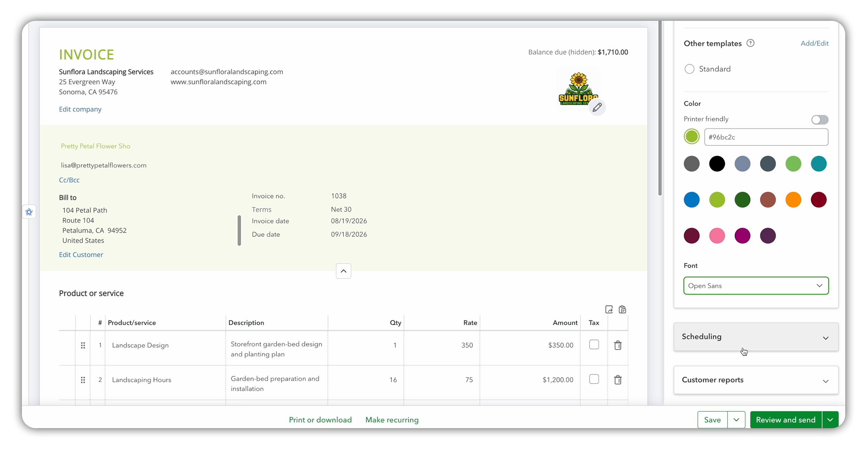This screenshot has height=452, width=868.
Task: Collapse the customer details section with up chevron
Action: click(x=343, y=271)
